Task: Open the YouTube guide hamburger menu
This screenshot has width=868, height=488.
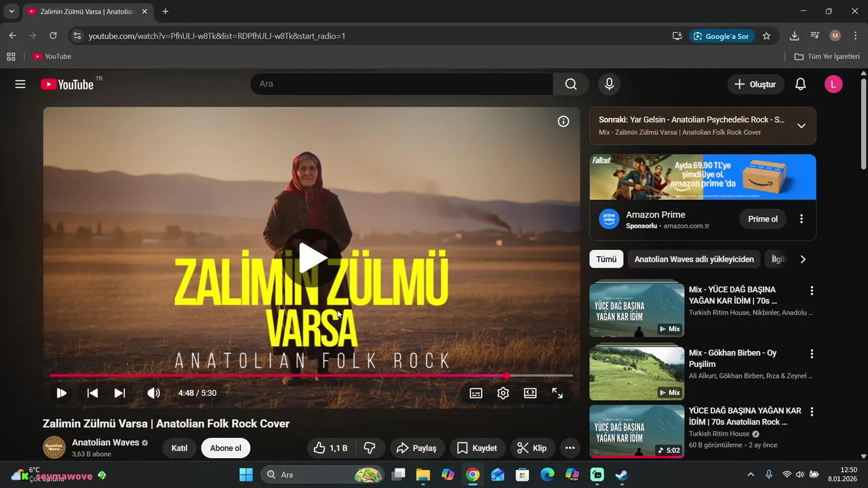Action: pyautogui.click(x=20, y=84)
